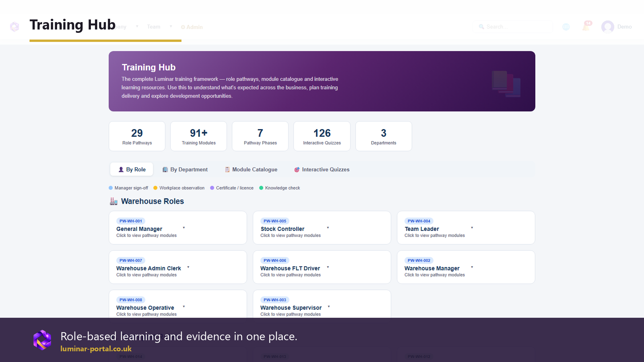Click the Demo username label
Screen dimensions: 644x362
point(625,27)
